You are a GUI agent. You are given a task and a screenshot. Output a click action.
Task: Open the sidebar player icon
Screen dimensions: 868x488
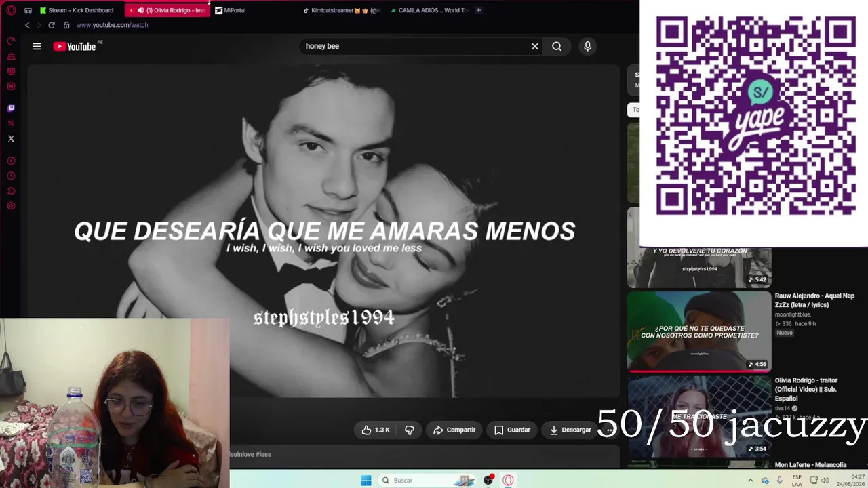click(11, 161)
